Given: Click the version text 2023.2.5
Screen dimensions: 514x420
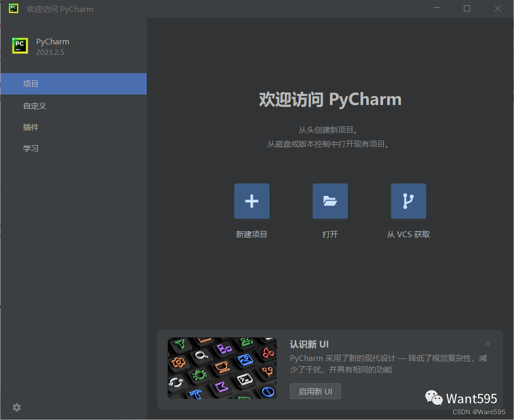Looking at the screenshot, I should pos(50,52).
